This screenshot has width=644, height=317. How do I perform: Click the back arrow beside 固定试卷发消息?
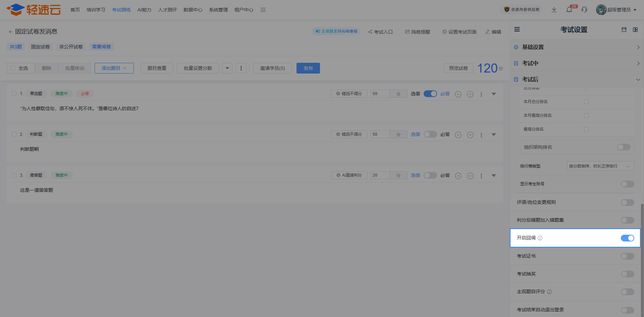click(10, 32)
